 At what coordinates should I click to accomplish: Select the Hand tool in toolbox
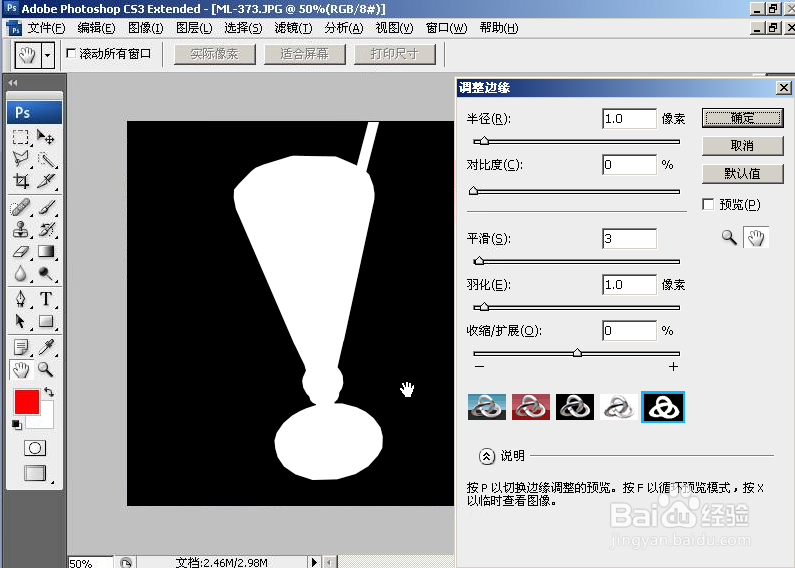tap(20, 370)
